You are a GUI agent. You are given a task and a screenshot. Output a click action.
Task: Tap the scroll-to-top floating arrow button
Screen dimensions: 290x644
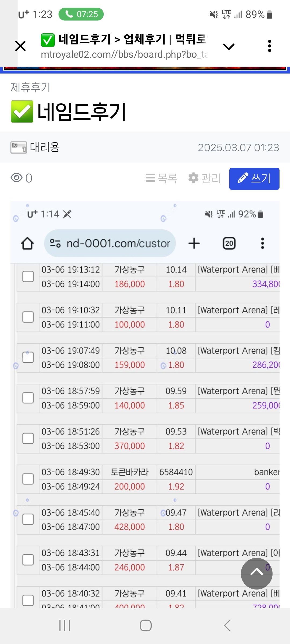pyautogui.click(x=257, y=574)
